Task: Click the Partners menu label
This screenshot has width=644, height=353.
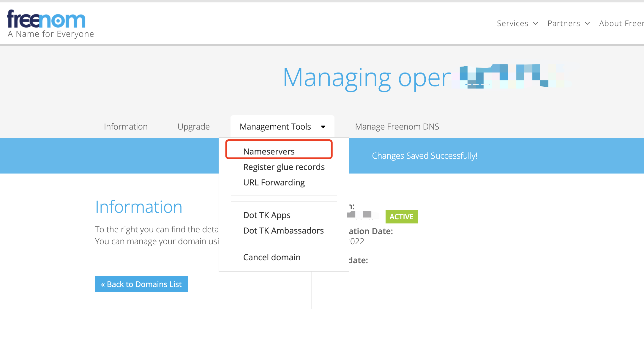Action: 563,23
